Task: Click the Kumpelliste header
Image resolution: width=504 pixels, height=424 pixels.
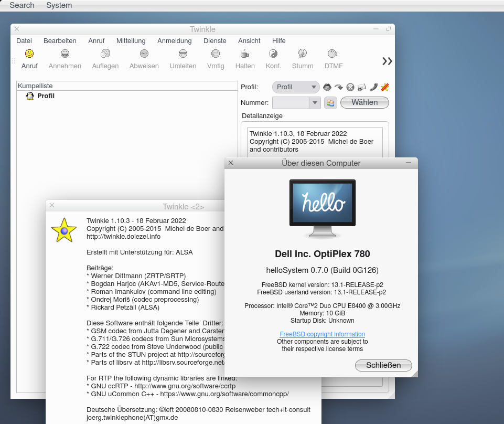Action: pos(127,86)
